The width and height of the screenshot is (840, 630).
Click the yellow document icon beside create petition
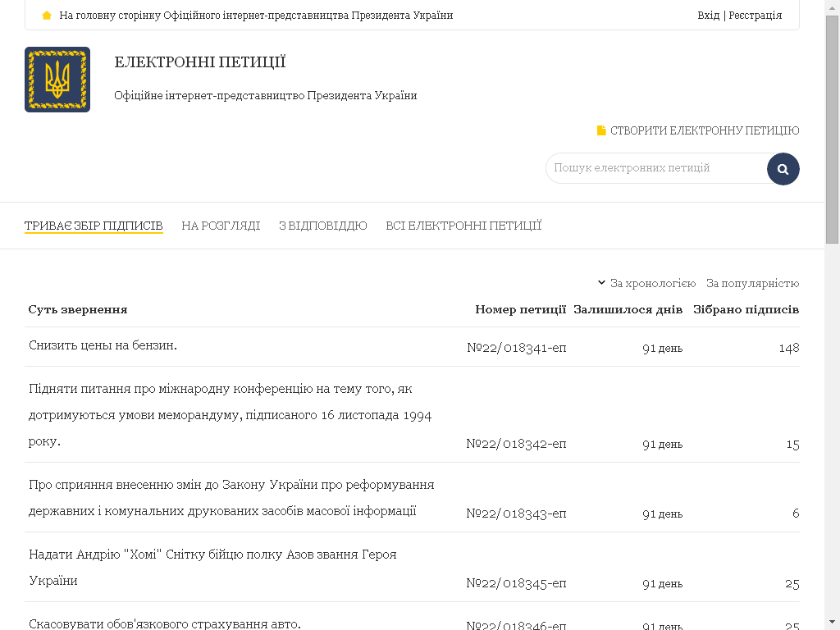(601, 130)
